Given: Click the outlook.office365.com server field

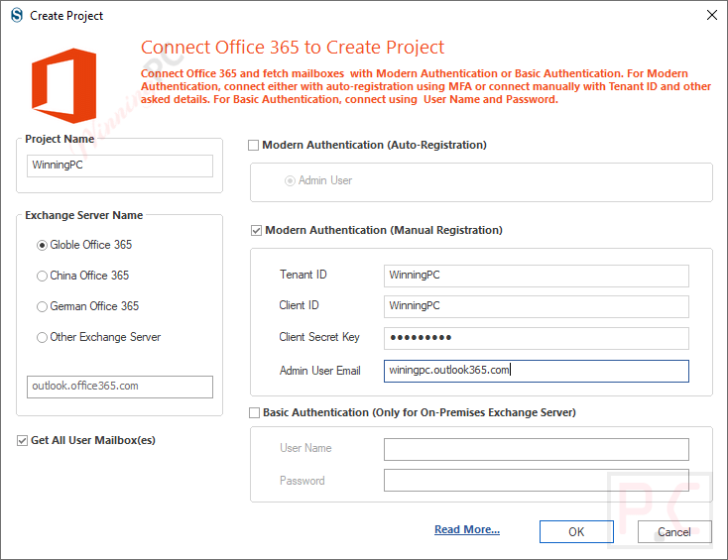Looking at the screenshot, I should click(120, 387).
